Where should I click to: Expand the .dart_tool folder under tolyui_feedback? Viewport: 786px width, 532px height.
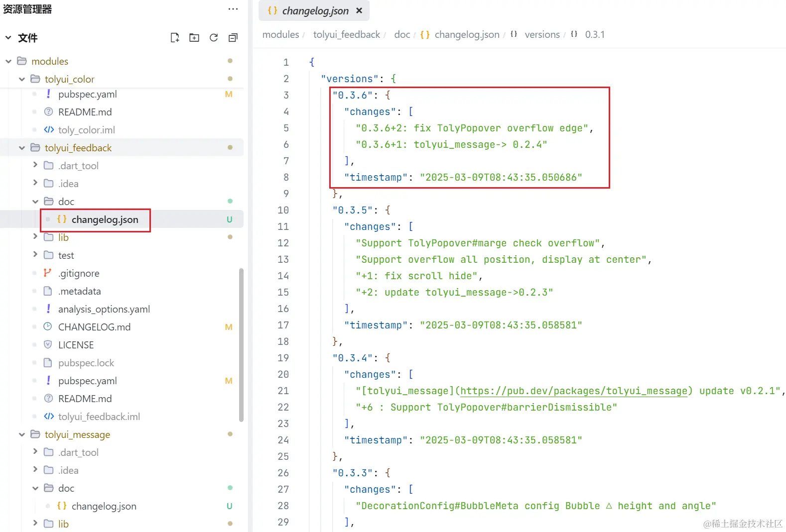35,165
